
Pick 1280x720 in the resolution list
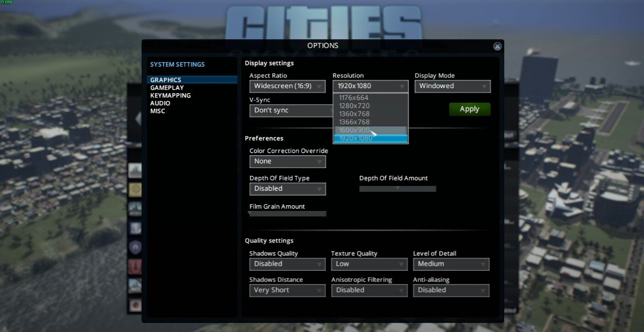pyautogui.click(x=371, y=106)
